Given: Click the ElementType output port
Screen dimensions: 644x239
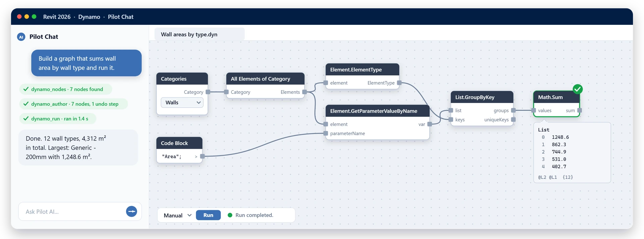Looking at the screenshot, I should click(x=399, y=83).
